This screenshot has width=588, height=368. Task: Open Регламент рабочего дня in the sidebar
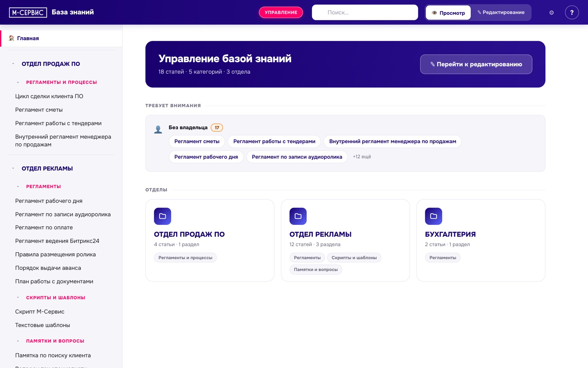coord(49,201)
